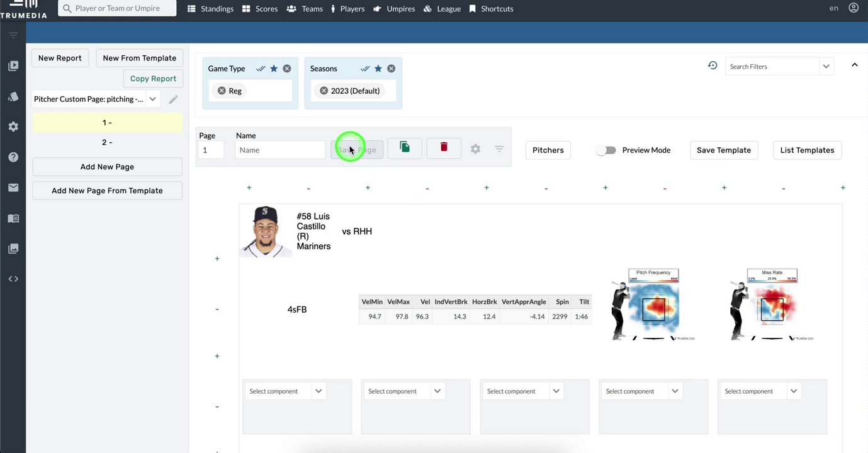Click Add New Page From Template

tap(107, 191)
